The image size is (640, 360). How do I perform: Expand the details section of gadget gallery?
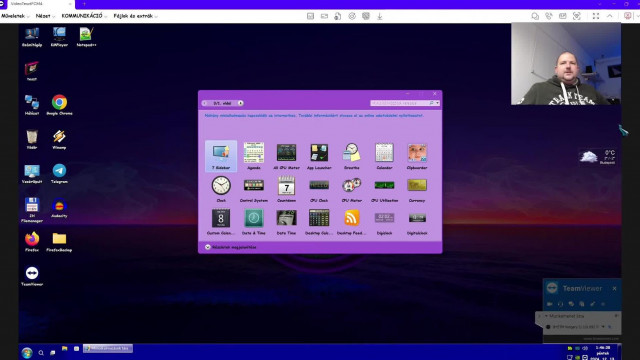[x=231, y=247]
